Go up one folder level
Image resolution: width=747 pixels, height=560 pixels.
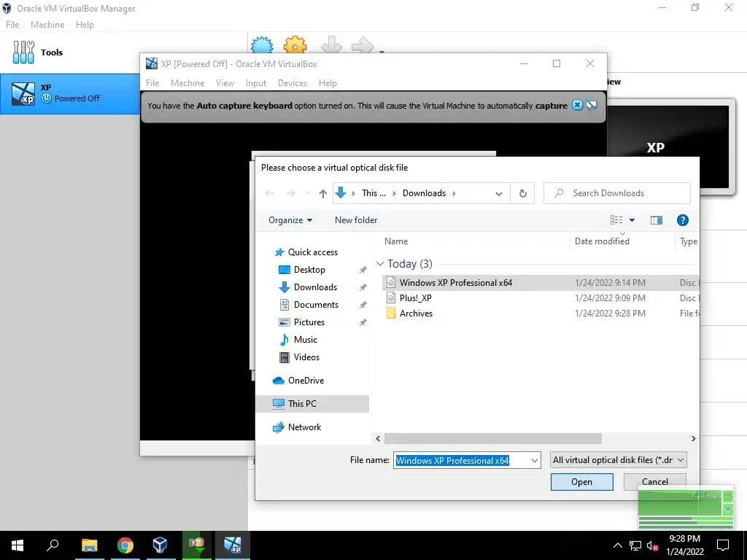323,193
